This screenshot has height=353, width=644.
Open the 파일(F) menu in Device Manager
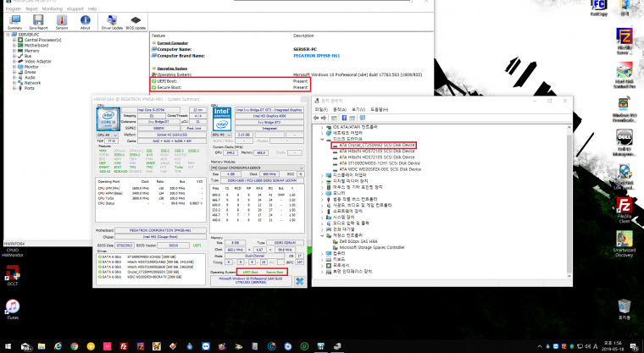point(321,109)
